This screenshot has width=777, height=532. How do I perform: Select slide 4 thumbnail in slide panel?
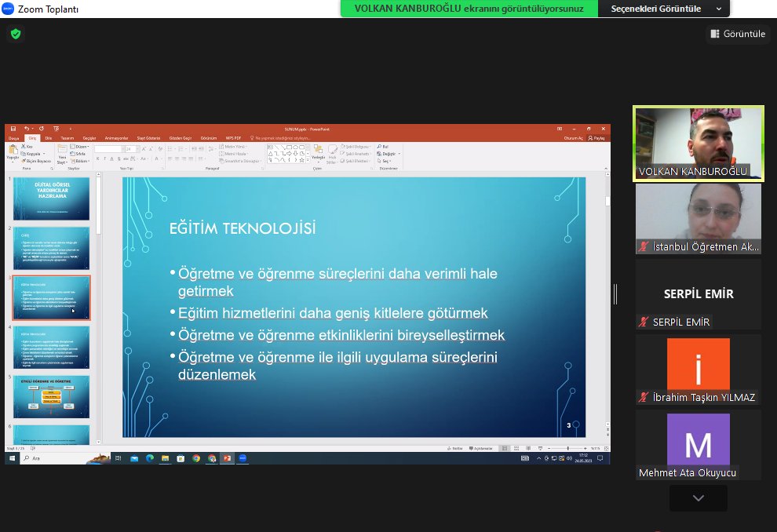[x=52, y=348]
